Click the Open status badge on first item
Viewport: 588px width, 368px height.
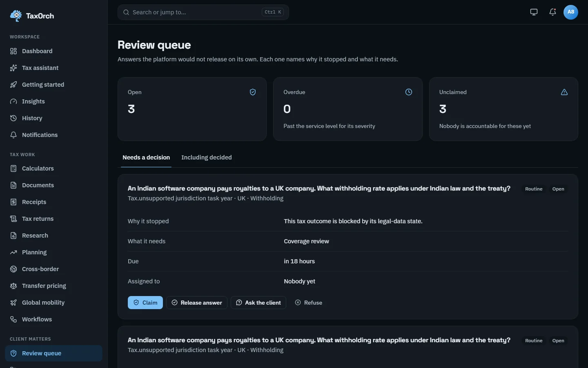558,189
